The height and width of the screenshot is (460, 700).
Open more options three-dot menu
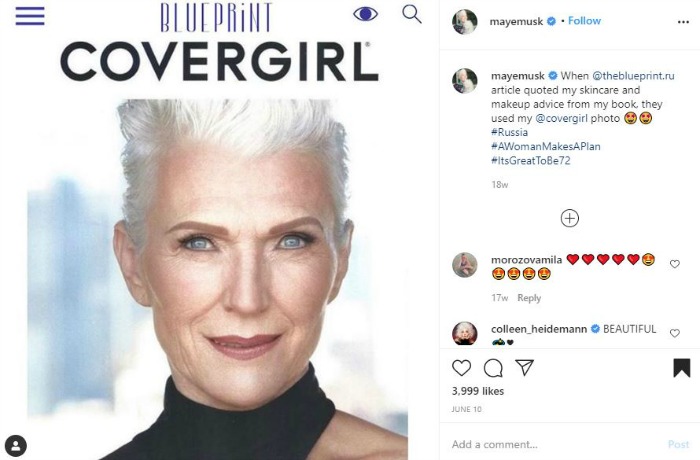pos(683,21)
